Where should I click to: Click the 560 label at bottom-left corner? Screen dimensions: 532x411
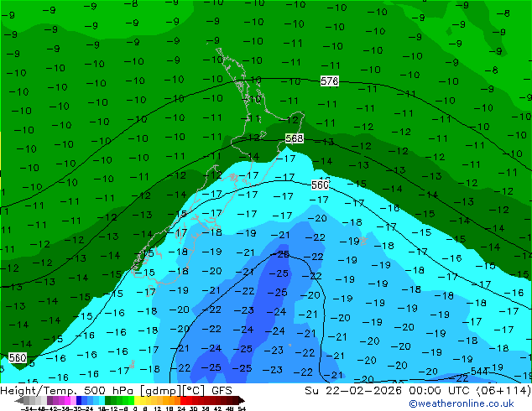(x=18, y=358)
